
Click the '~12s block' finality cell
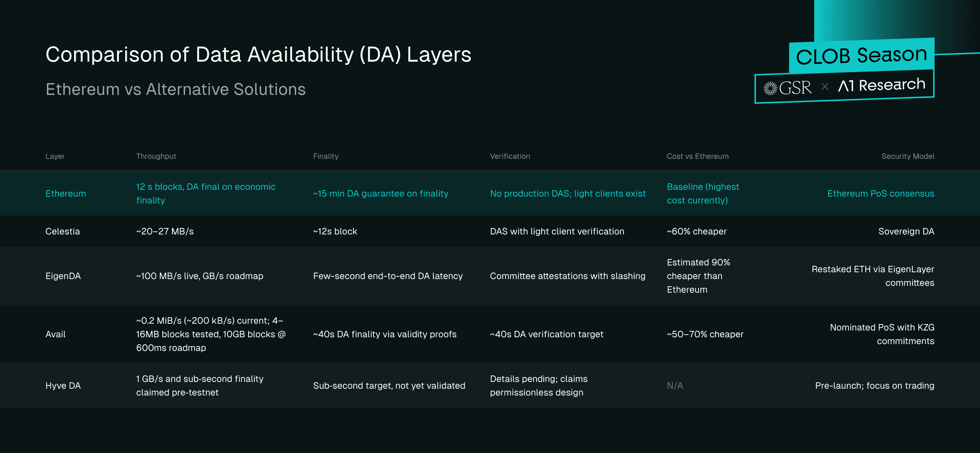click(335, 231)
